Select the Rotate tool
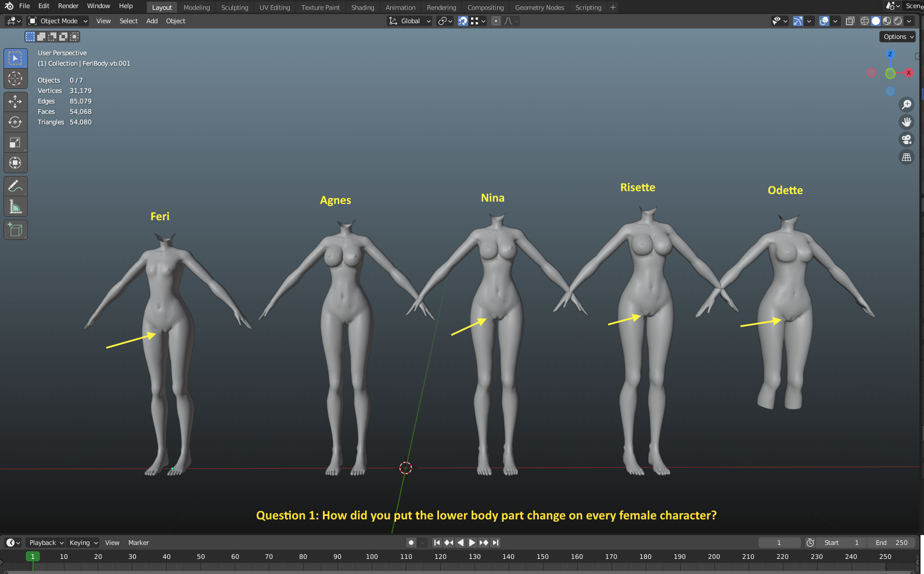The image size is (924, 574). 16,122
